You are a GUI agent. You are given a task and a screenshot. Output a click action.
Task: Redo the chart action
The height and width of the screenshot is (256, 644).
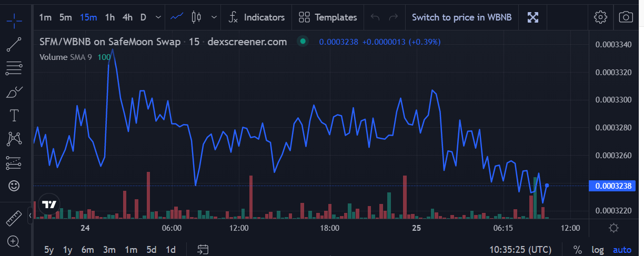[x=393, y=17]
